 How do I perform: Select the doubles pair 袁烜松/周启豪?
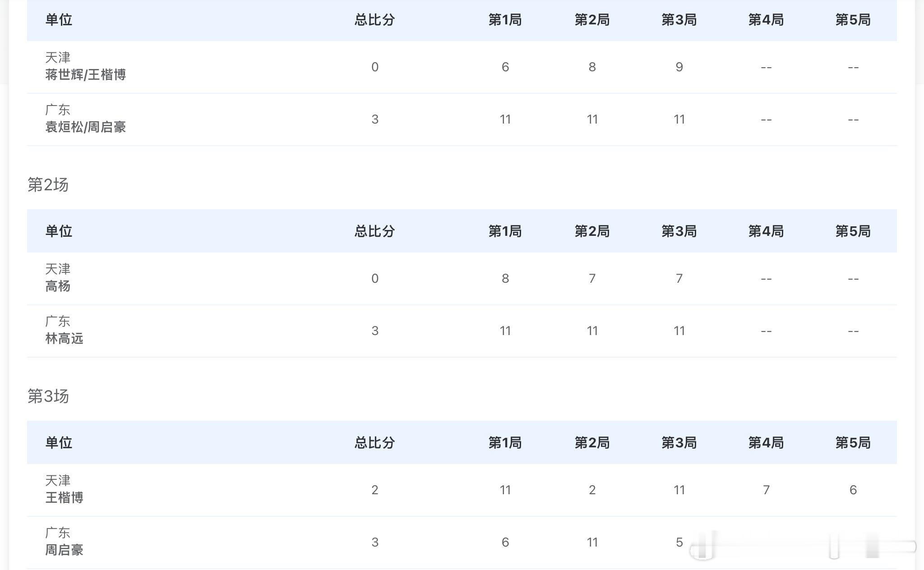click(x=85, y=127)
